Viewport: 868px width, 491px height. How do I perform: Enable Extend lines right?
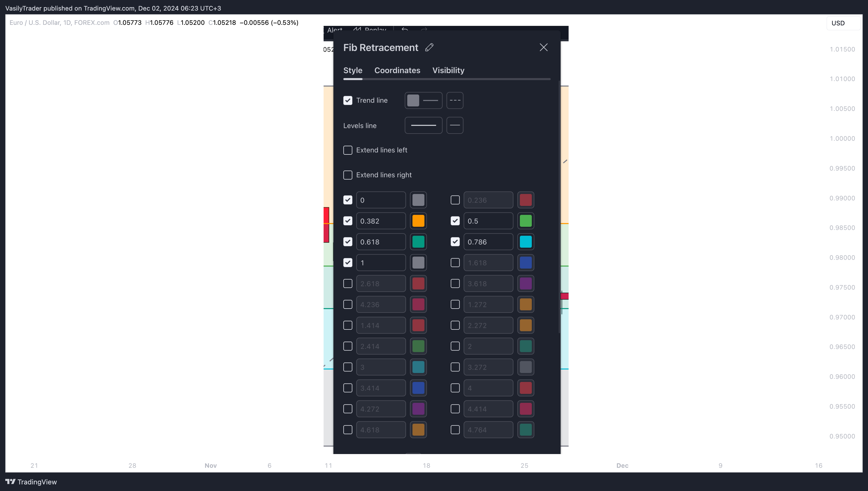(347, 175)
